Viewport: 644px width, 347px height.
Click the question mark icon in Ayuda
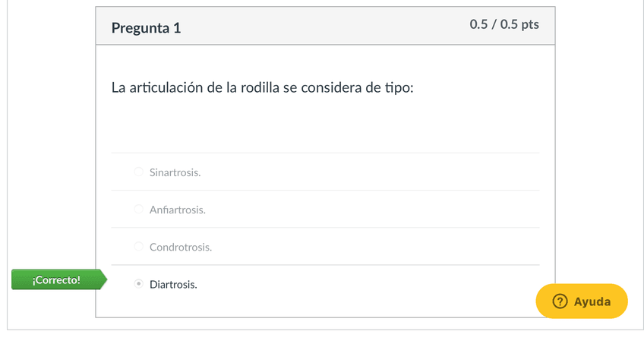pos(560,301)
